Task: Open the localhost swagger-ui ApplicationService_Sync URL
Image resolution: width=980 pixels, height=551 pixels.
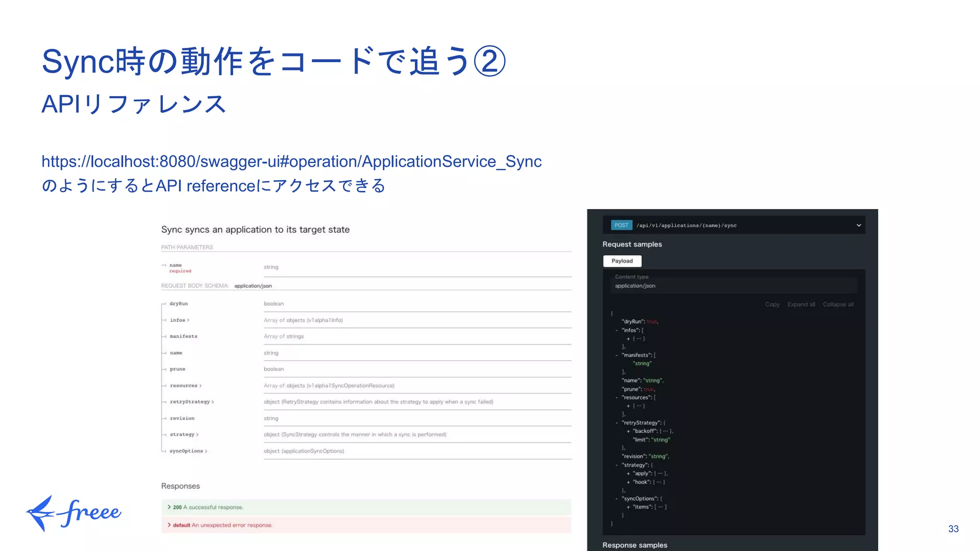Action: pos(291,162)
